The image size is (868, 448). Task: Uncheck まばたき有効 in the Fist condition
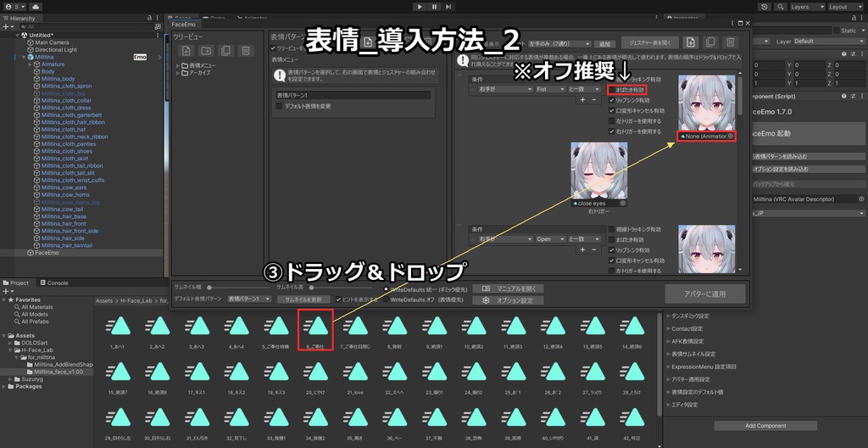coord(612,89)
